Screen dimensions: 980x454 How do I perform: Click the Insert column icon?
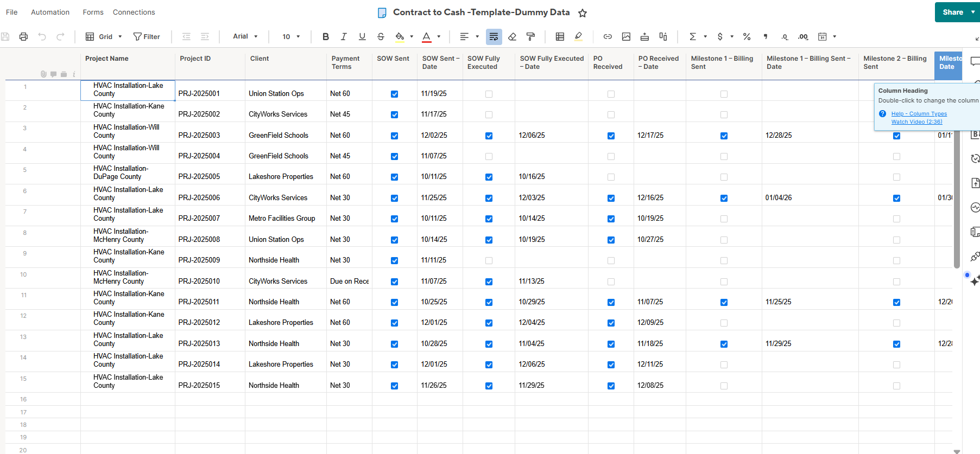click(663, 36)
